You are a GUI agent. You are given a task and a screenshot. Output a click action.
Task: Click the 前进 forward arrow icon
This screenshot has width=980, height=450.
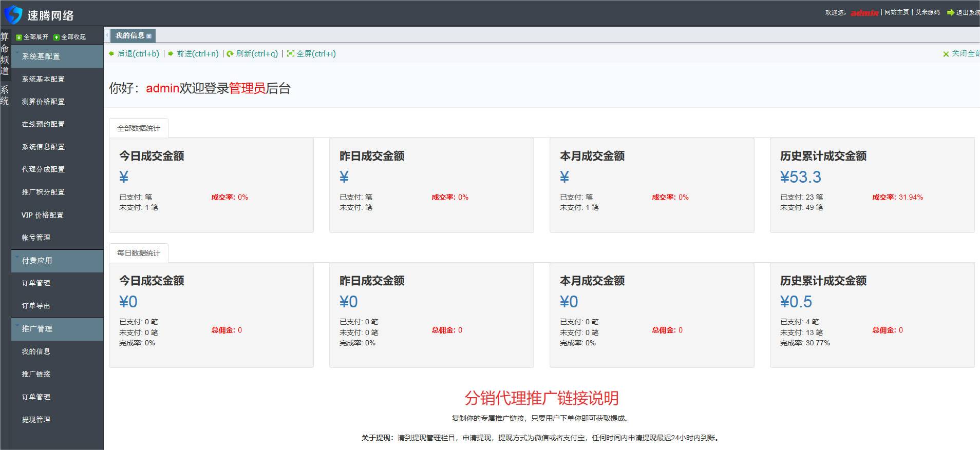click(171, 53)
